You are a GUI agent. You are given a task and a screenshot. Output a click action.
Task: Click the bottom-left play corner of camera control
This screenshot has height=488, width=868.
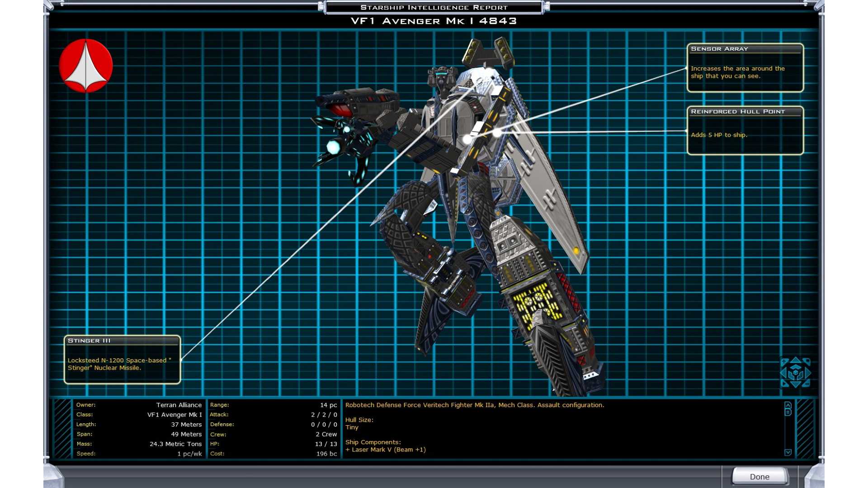click(784, 384)
